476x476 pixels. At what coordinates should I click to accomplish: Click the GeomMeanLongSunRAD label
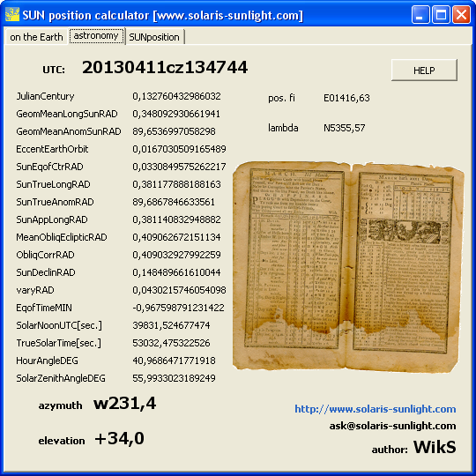point(67,114)
